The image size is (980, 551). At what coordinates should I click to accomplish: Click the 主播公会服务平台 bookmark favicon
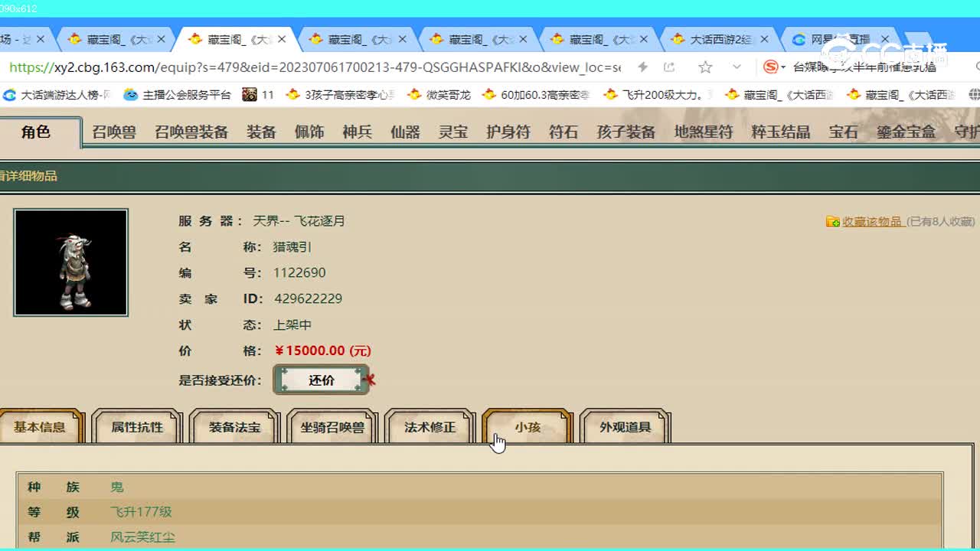[131, 95]
